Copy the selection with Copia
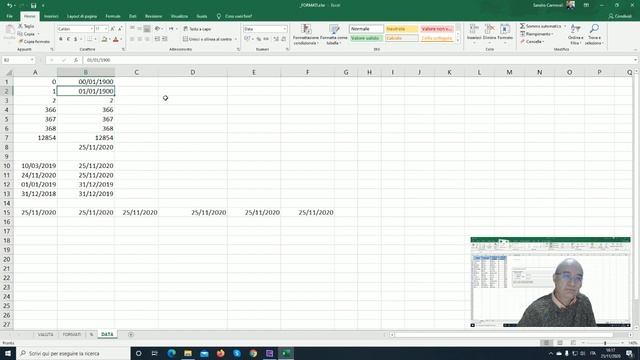The image size is (640, 360). (27, 34)
